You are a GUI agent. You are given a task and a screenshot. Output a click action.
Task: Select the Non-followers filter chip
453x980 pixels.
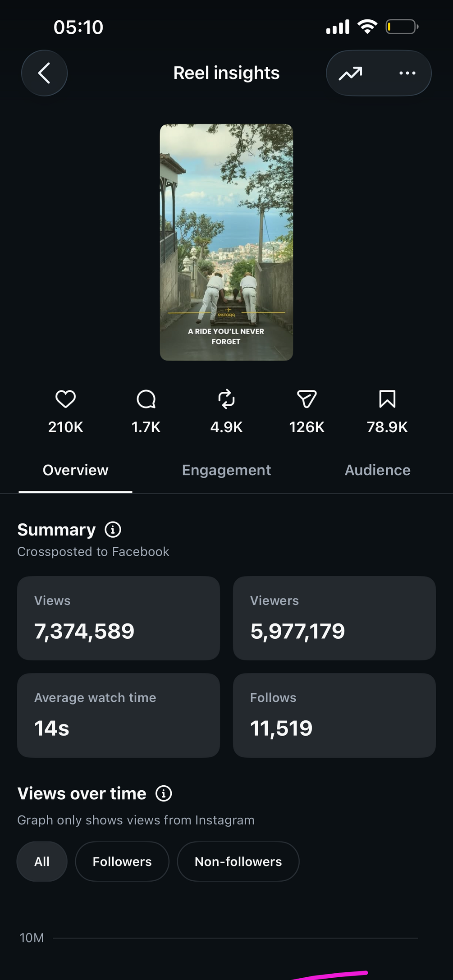[238, 861]
